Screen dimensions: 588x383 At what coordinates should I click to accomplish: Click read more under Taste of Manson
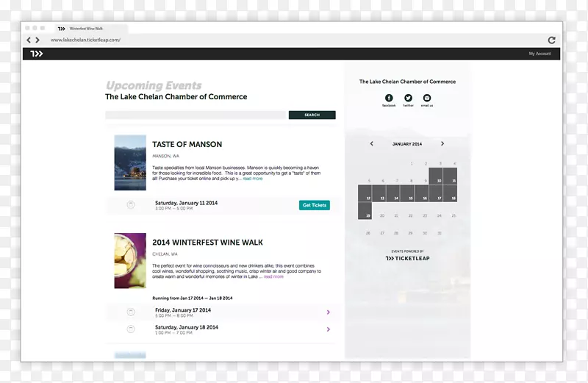253,179
